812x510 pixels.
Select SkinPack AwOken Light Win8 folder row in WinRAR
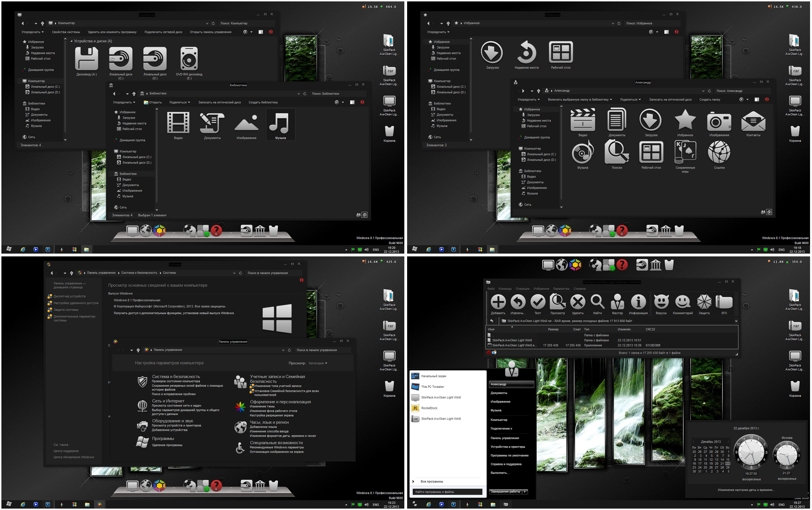(x=612, y=340)
